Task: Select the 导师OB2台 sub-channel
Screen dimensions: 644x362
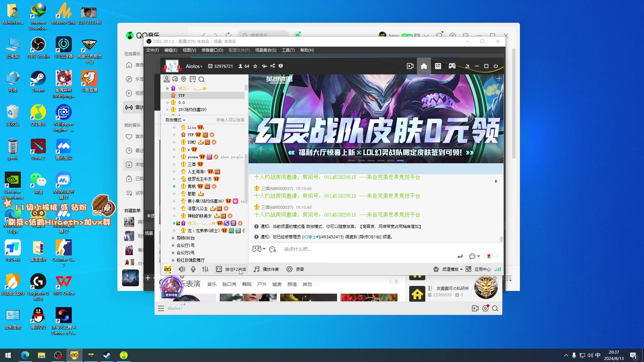Action: (185, 238)
